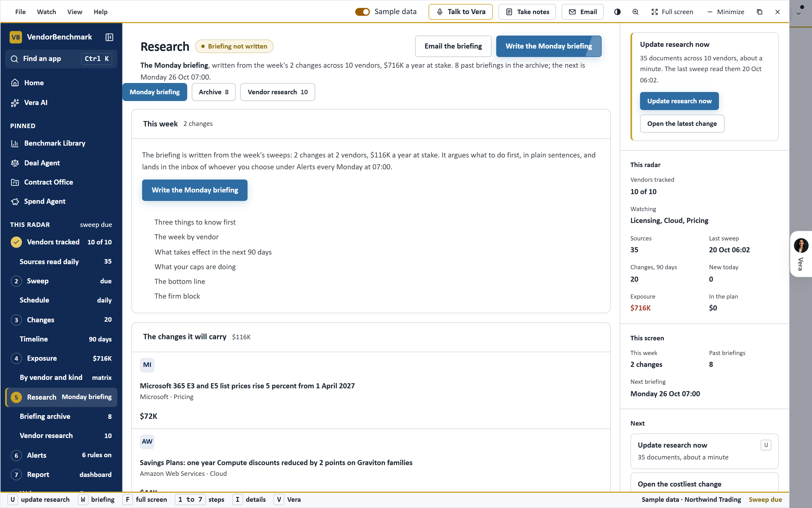Turn off the Sample data switch
Viewport: 812px width, 508px height.
362,12
